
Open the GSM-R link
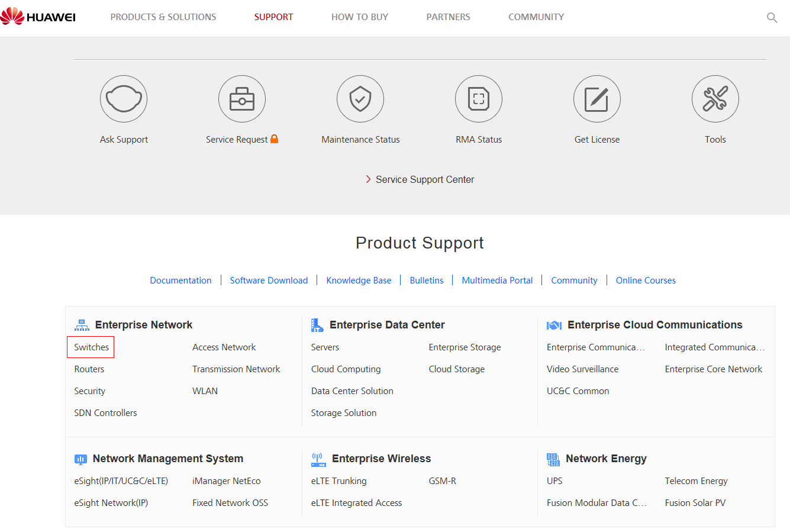click(443, 481)
